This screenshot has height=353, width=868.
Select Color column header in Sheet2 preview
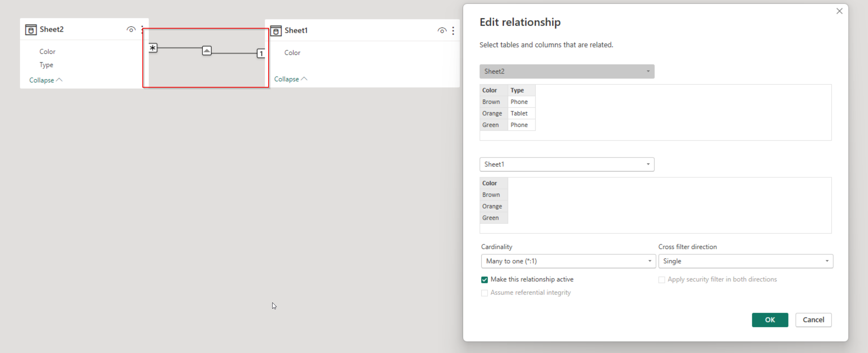coord(493,90)
